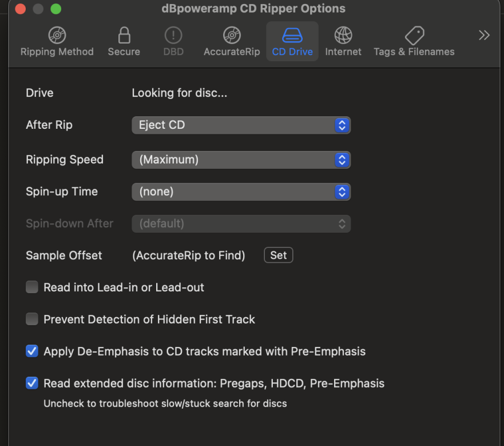This screenshot has width=504, height=446.
Task: Switch to AccurateRip tab label
Action: point(232,52)
